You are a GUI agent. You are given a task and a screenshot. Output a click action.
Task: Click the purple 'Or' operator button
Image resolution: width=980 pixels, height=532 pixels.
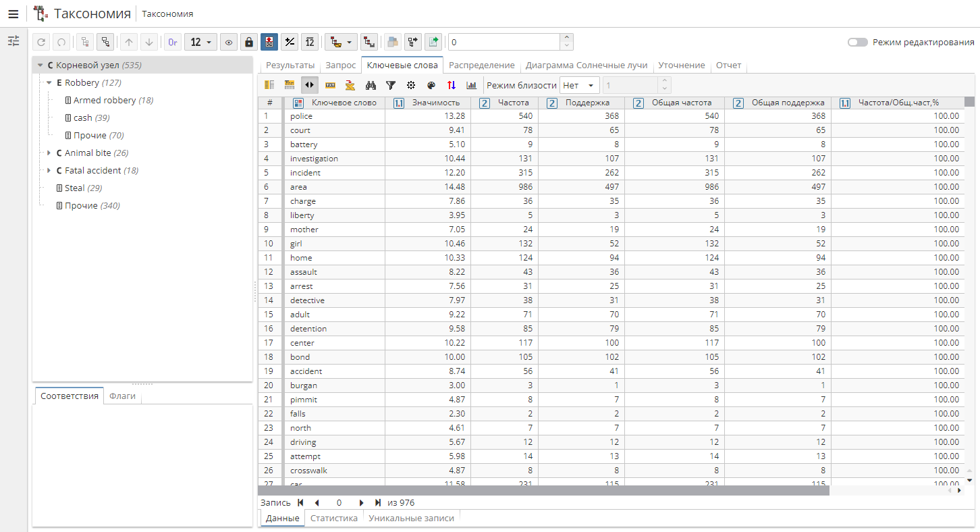point(173,42)
